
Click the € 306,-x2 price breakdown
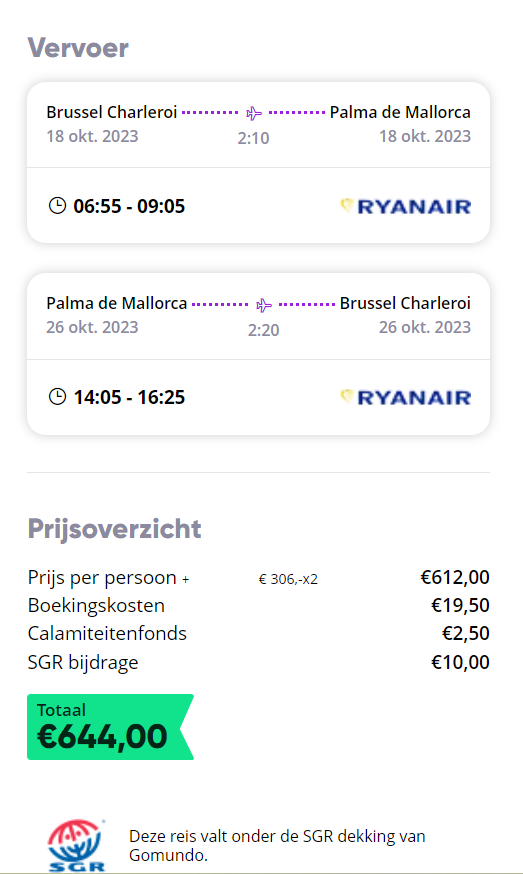pos(288,579)
